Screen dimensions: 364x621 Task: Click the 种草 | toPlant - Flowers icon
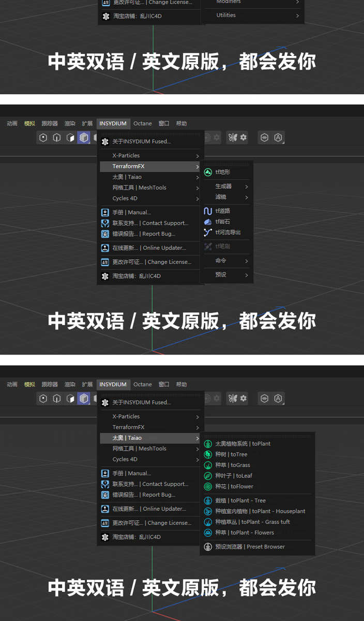[208, 533]
